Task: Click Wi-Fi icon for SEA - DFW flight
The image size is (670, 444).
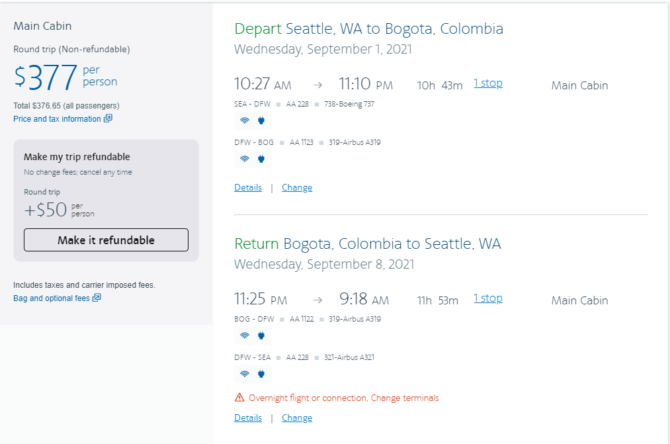Action: click(x=244, y=121)
